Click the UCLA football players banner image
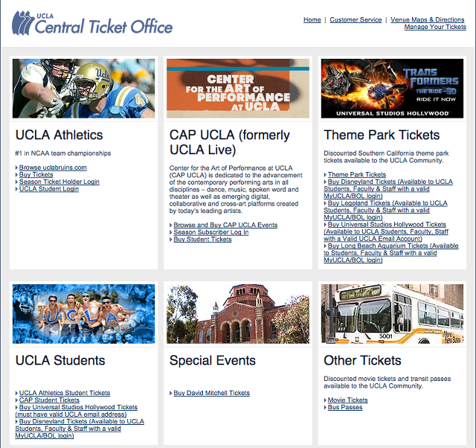 [83, 89]
